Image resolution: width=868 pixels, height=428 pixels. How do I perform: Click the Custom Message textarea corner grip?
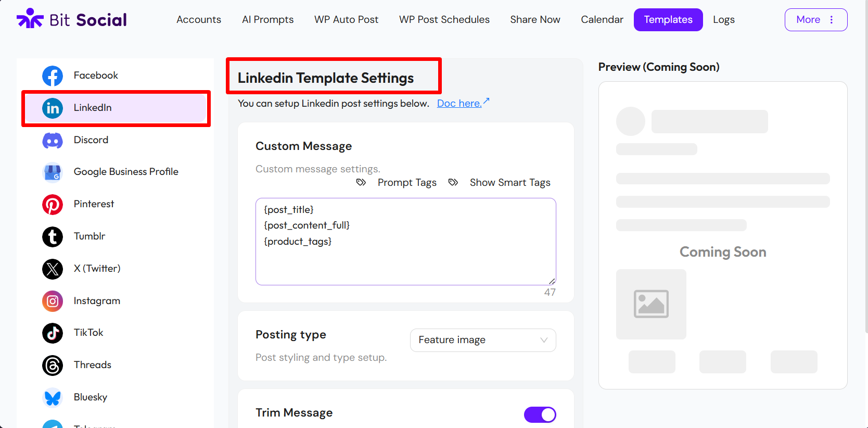(x=552, y=281)
